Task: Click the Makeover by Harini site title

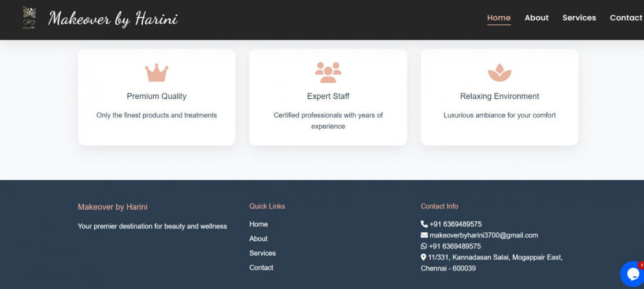Action: click(x=113, y=18)
